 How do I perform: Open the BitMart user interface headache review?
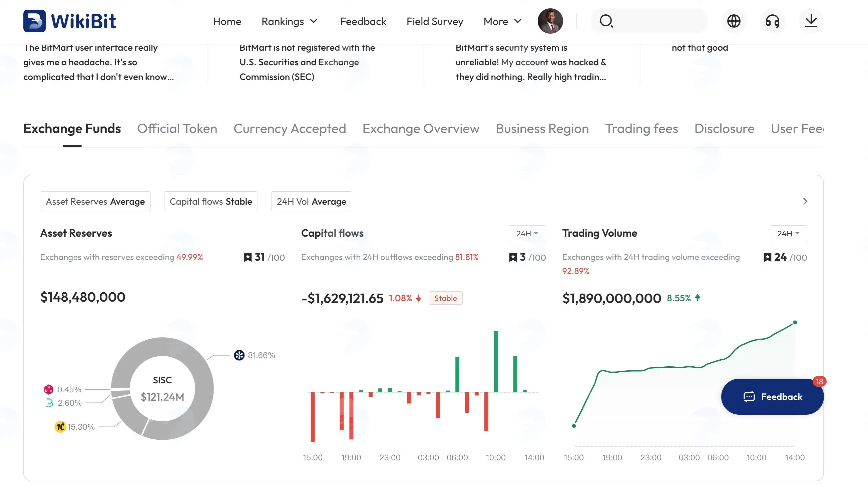coord(98,62)
